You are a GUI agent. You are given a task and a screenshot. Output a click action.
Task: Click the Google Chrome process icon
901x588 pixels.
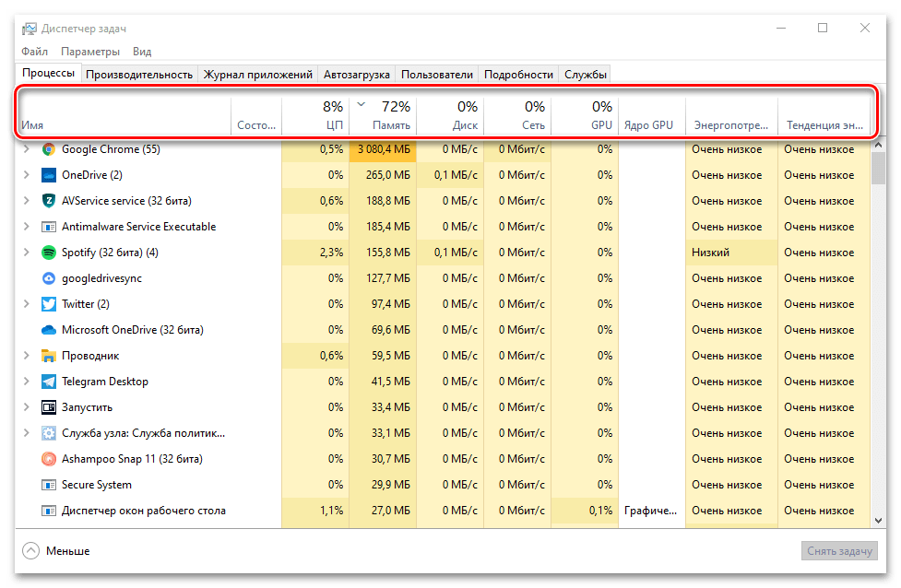tap(49, 149)
